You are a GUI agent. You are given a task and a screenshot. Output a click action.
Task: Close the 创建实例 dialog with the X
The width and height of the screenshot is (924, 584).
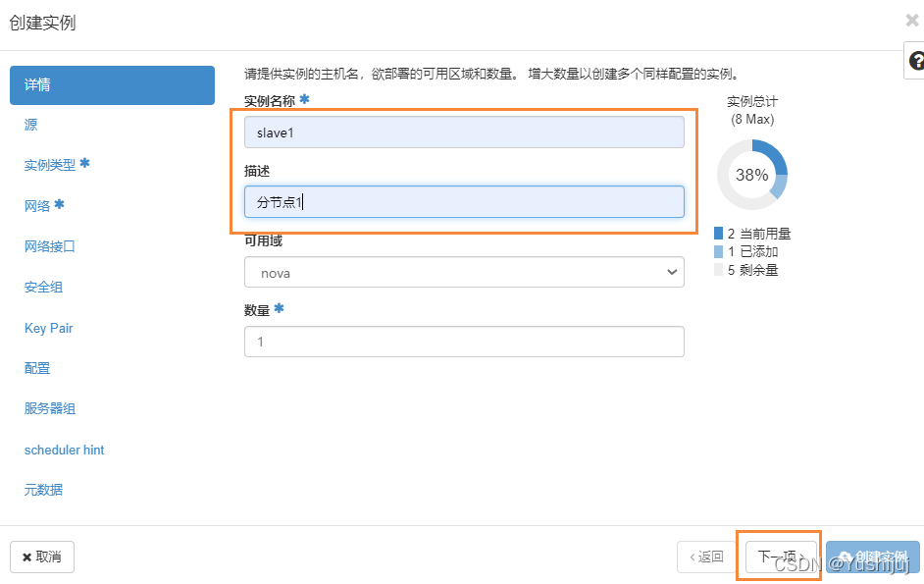[911, 19]
